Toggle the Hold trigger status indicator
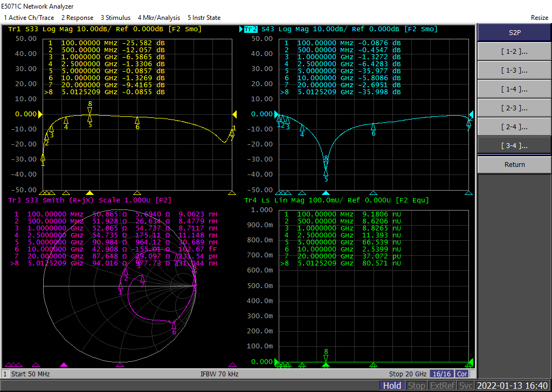552x392 pixels. coord(392,386)
